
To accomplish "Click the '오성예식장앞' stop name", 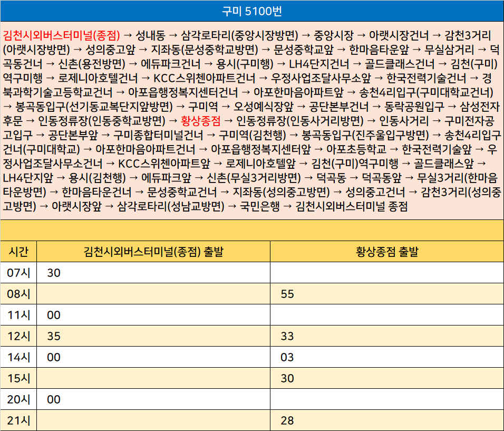I will pos(263,107).
